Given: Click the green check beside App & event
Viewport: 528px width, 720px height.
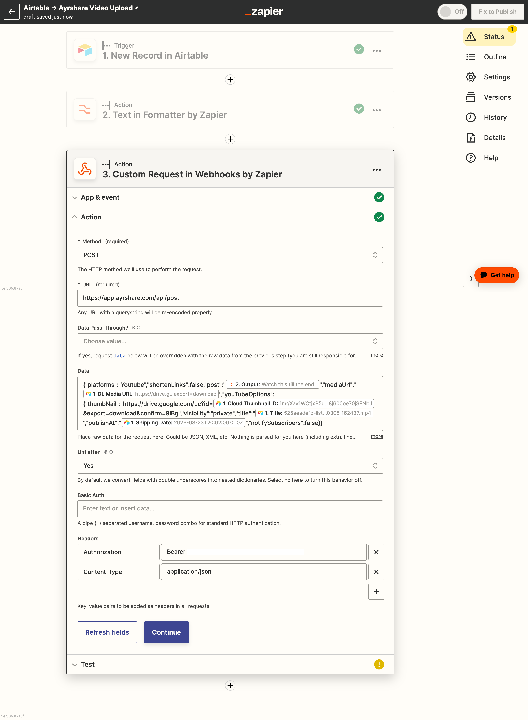Looking at the screenshot, I should pos(379,197).
